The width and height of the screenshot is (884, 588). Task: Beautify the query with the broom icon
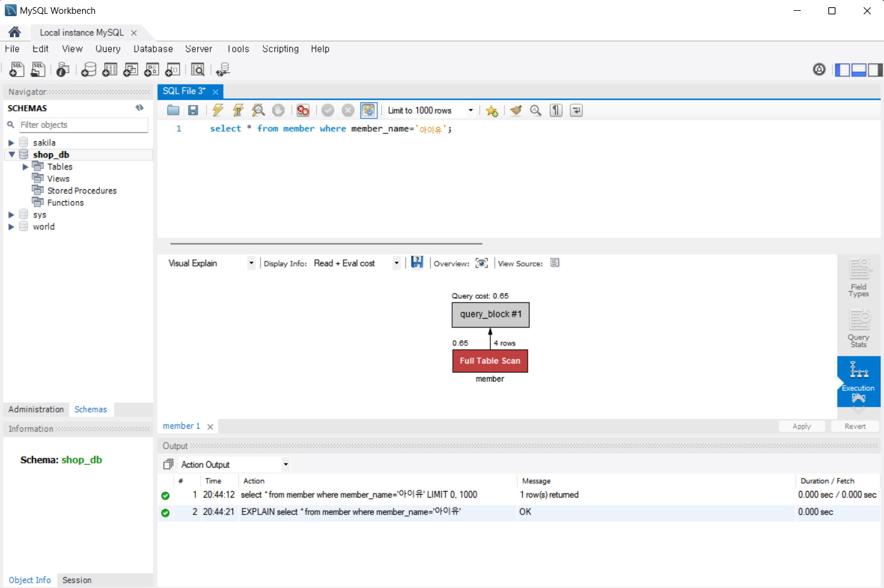pyautogui.click(x=516, y=110)
